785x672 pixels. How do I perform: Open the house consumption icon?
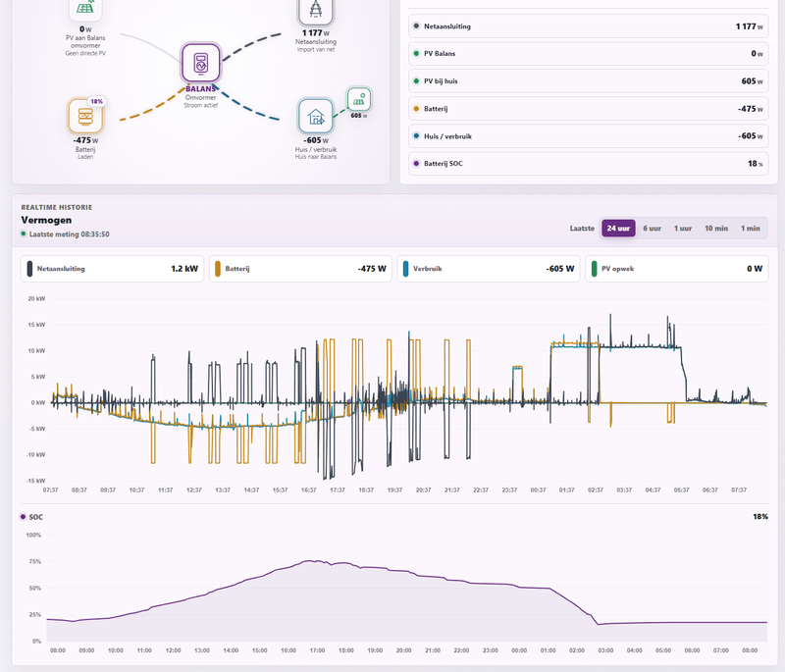(x=315, y=116)
